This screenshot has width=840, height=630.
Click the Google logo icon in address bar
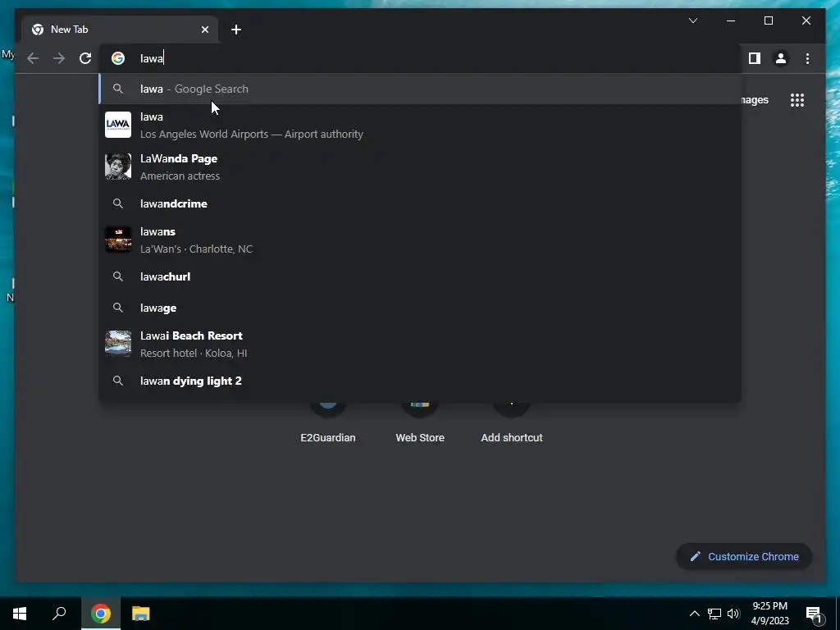[118, 58]
